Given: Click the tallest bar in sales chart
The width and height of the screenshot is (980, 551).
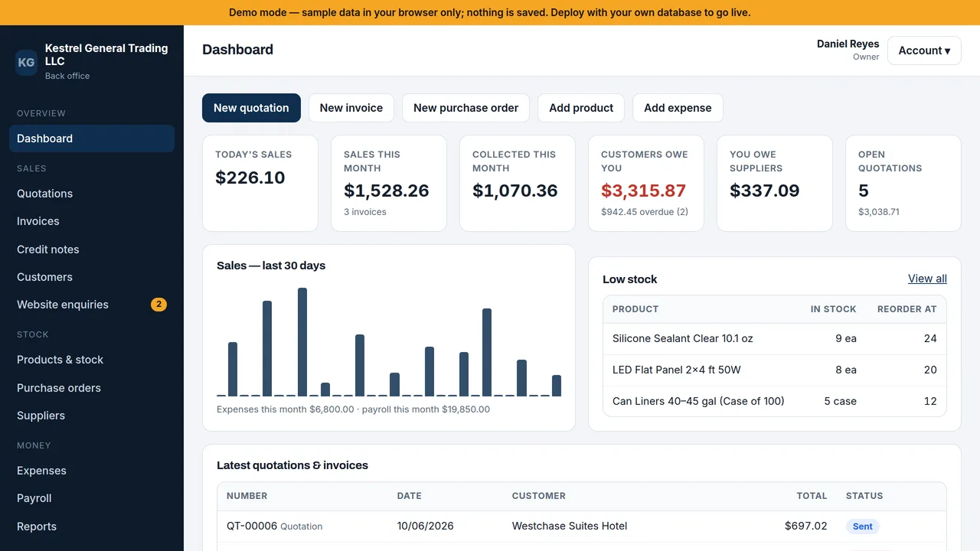Looking at the screenshot, I should pos(302,342).
